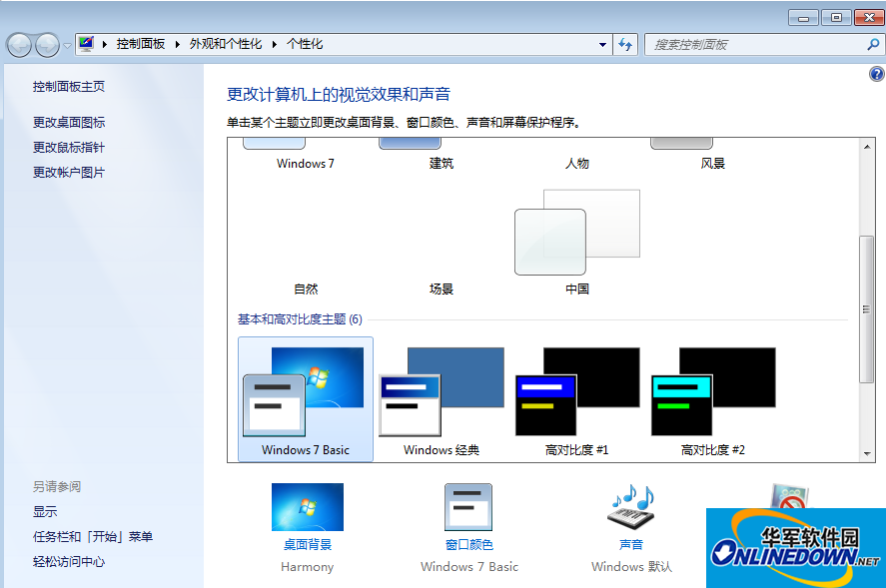
Task: Open 更改桌面图标 in the sidebar
Action: [68, 123]
